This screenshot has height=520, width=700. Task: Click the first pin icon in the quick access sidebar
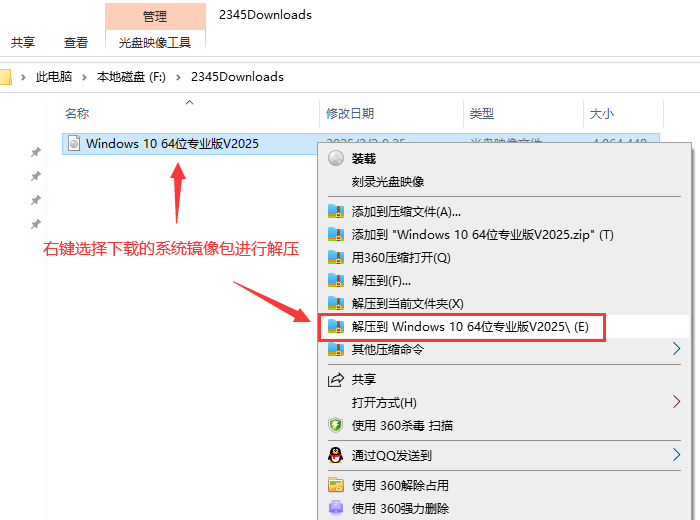coord(36,152)
